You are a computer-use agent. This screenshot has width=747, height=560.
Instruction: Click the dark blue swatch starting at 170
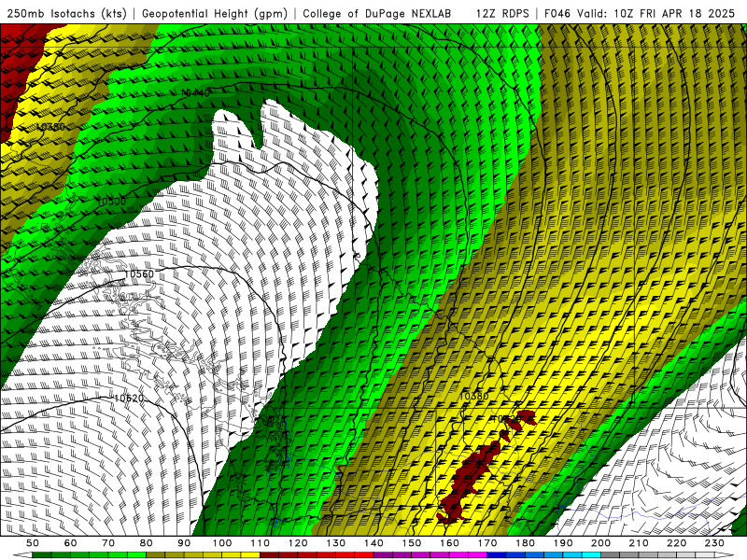point(497,555)
